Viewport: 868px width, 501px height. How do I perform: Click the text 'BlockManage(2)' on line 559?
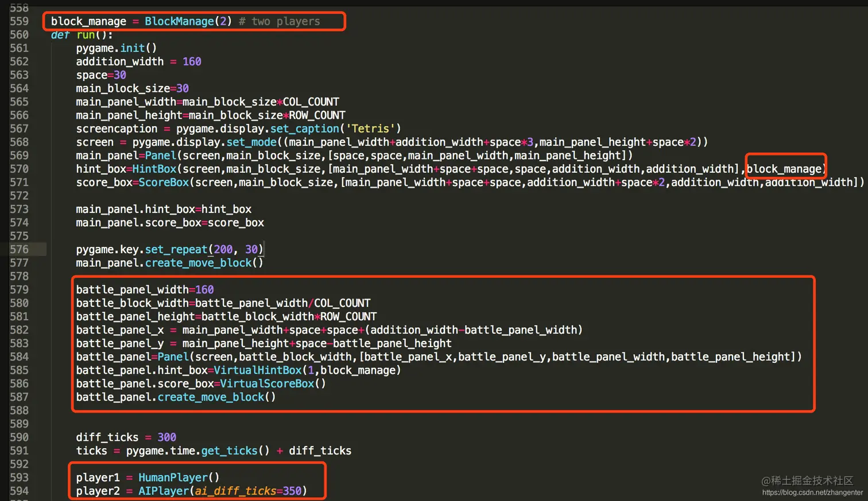click(188, 21)
